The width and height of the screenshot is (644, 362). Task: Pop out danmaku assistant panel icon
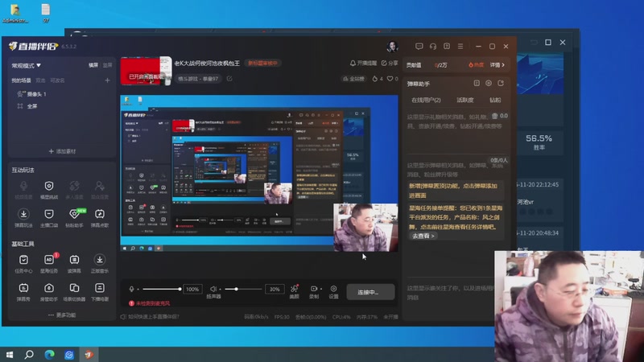tap(501, 84)
